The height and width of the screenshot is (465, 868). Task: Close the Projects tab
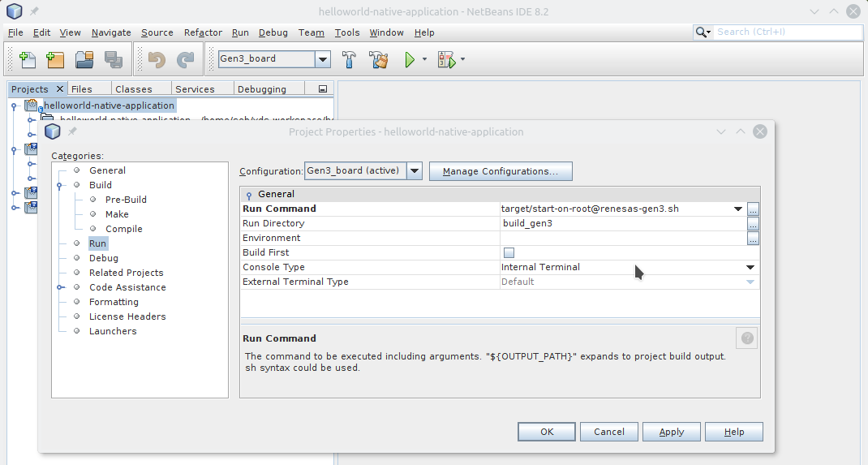60,88
